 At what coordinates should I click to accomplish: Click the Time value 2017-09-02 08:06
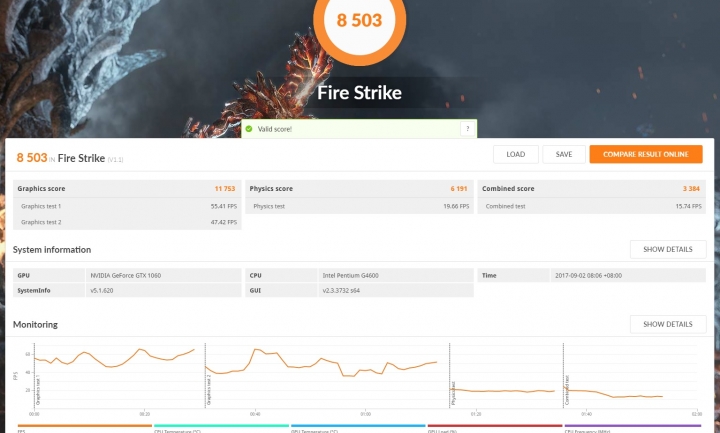click(x=588, y=276)
